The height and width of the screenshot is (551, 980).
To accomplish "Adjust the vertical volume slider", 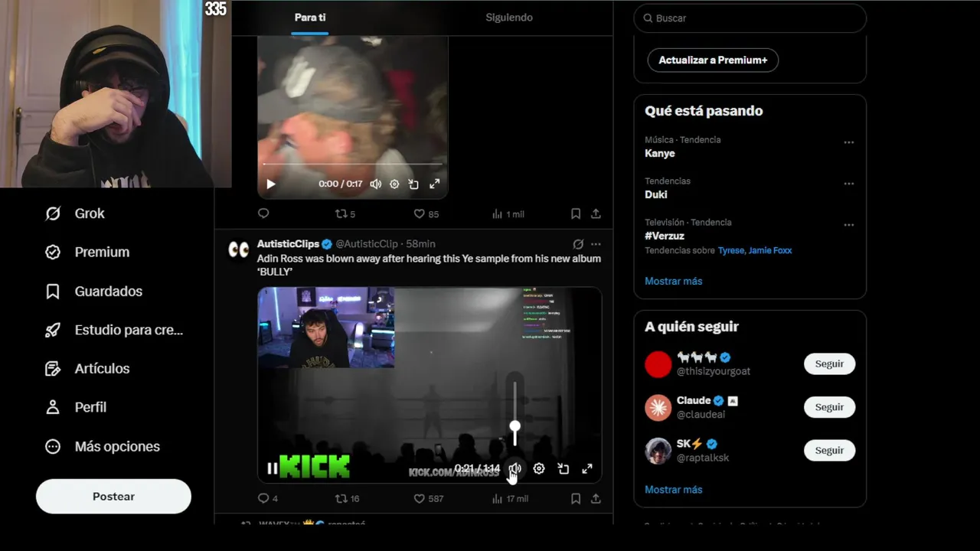I will coord(515,413).
